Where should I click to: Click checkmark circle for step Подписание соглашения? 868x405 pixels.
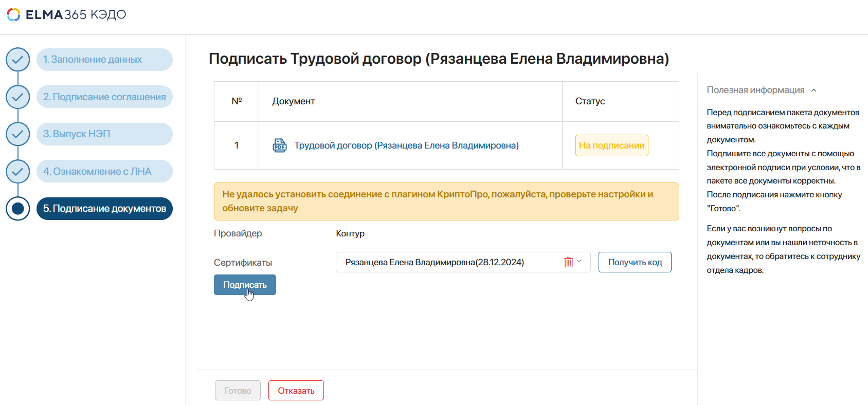click(18, 97)
